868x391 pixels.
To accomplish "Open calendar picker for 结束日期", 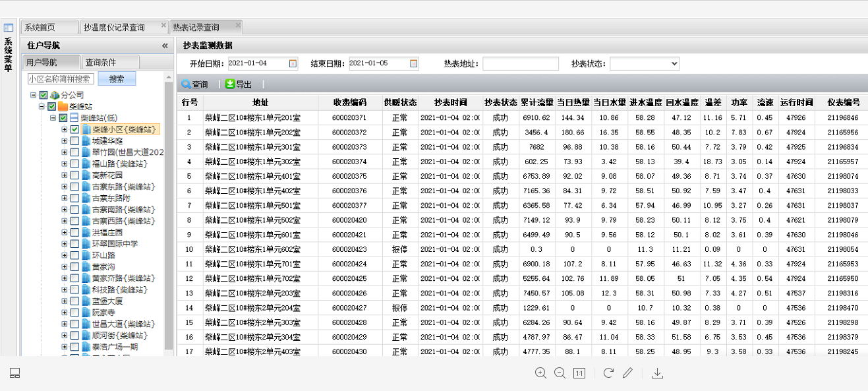I will (414, 64).
